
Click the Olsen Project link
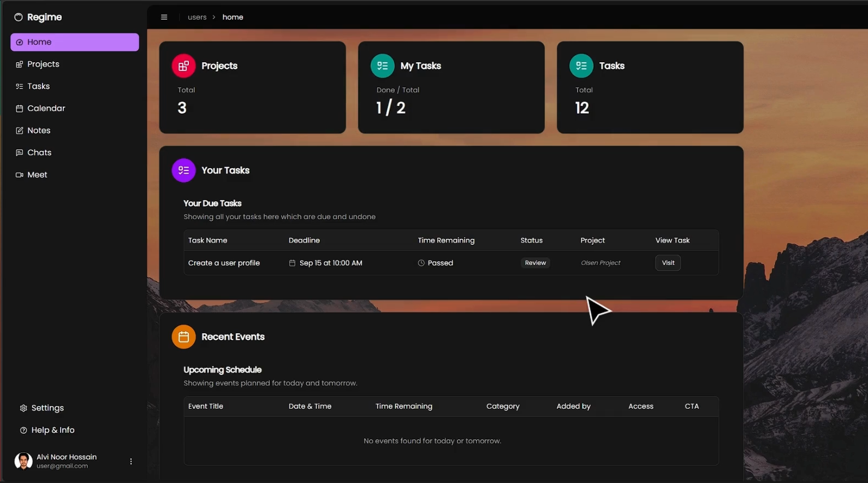point(601,263)
